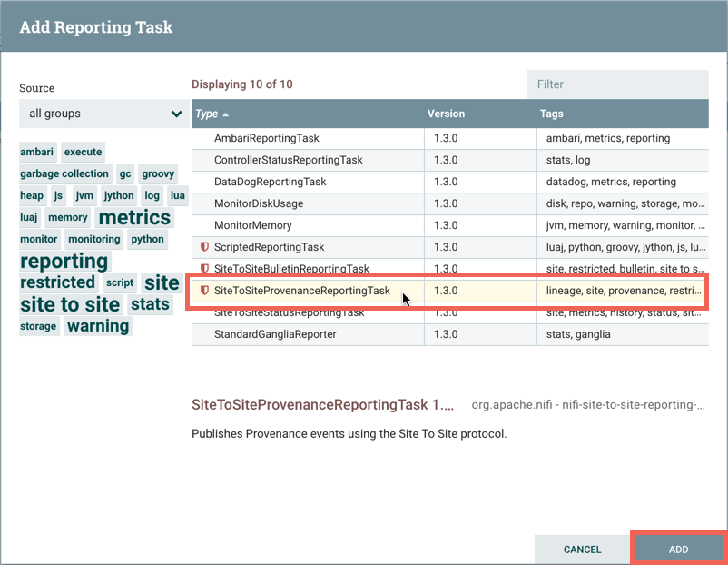Click restricted shield icon beside ScriptedReportingTask
Screen dimensions: 728x565
click(204, 247)
